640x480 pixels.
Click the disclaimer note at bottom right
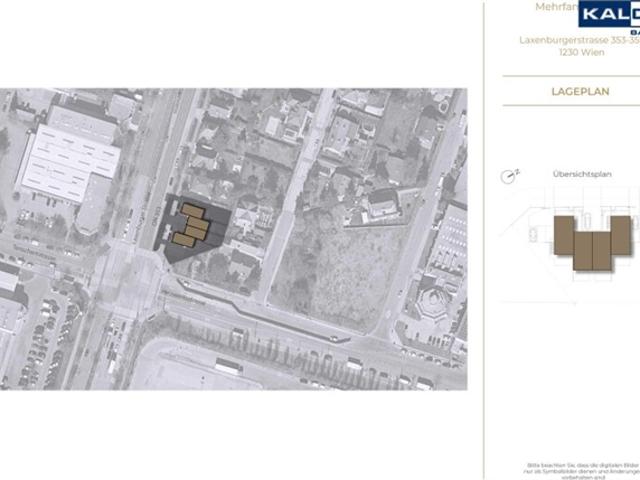coord(583,471)
